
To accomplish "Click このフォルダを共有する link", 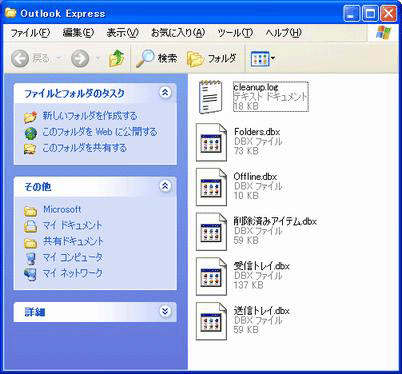I will pos(85,148).
